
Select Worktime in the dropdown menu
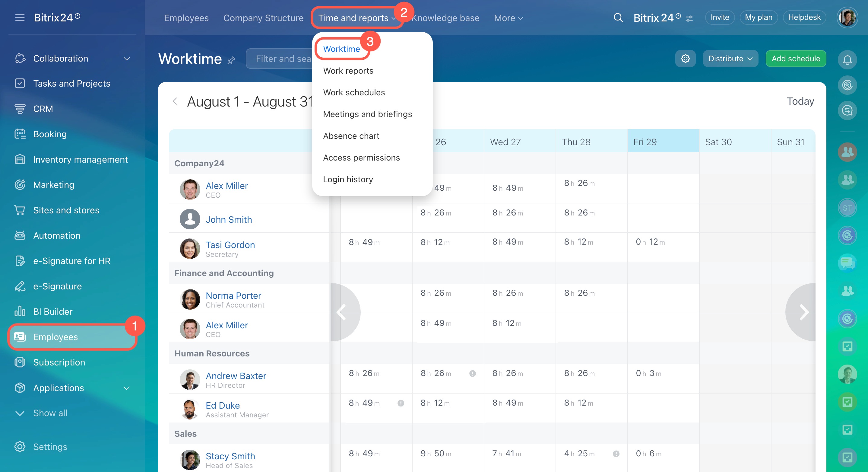pyautogui.click(x=341, y=49)
